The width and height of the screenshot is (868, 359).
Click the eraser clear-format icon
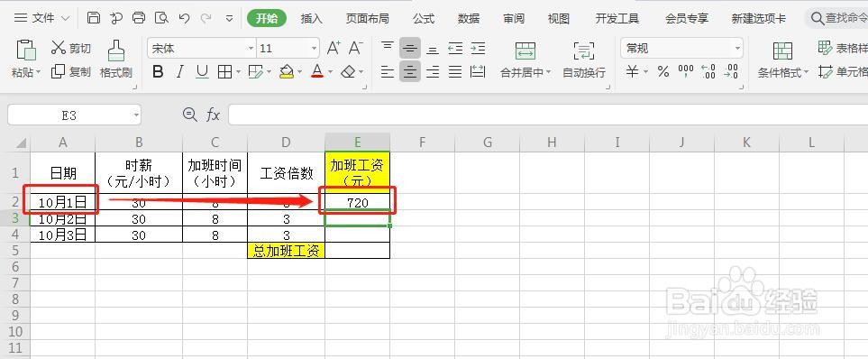[x=348, y=71]
